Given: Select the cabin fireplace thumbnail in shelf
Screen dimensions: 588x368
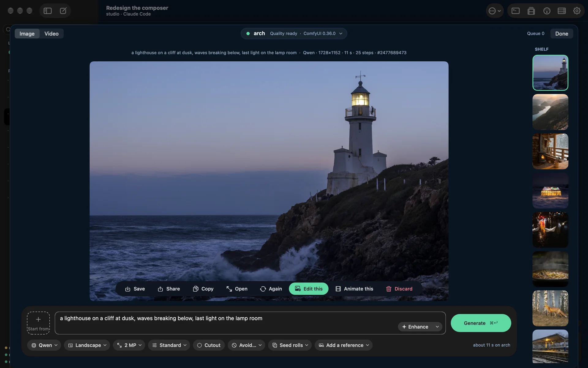Looking at the screenshot, I should click(x=550, y=151).
